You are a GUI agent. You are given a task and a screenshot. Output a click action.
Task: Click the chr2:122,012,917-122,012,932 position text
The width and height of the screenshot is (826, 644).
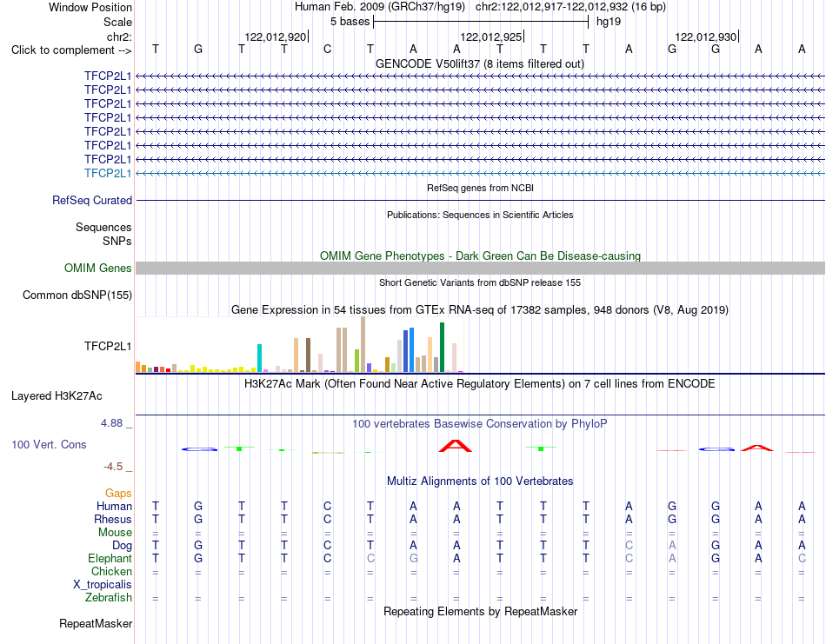coord(570,7)
